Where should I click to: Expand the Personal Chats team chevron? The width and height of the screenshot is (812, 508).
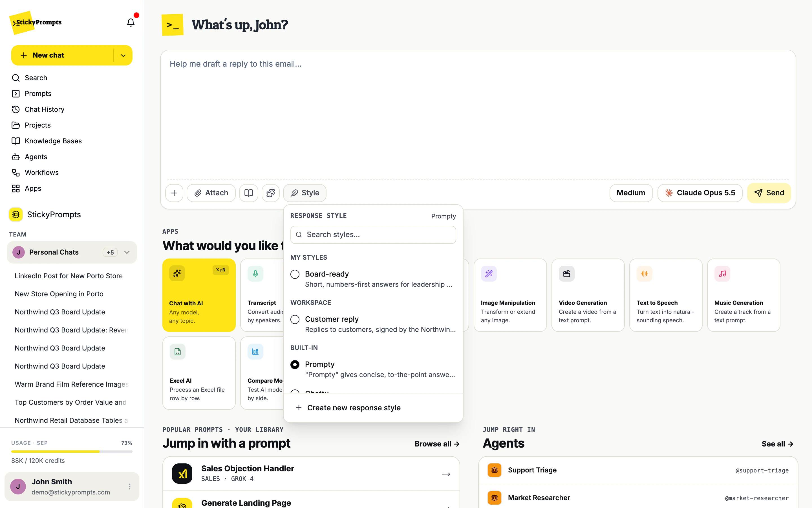click(127, 252)
